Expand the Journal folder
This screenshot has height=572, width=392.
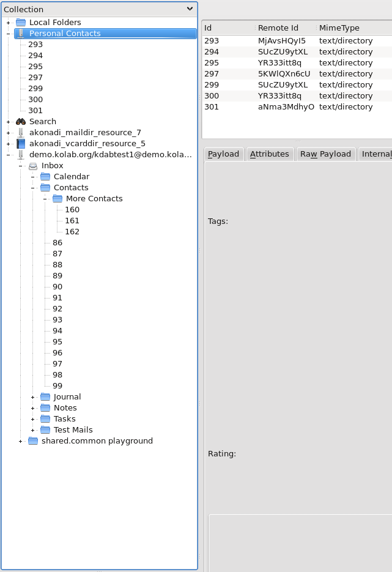point(33,397)
